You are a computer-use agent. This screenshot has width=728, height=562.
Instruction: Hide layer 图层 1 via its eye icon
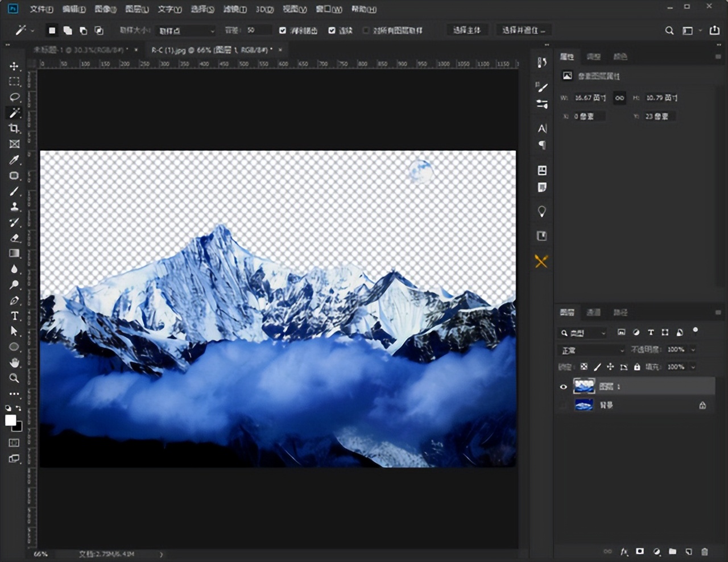coord(563,387)
